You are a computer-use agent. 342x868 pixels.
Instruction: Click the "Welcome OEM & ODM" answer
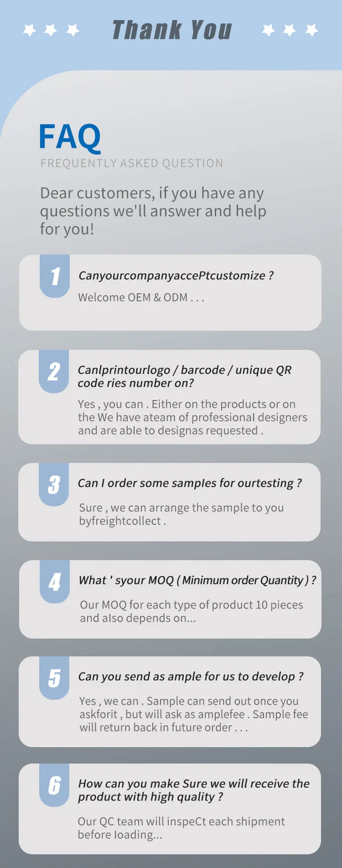click(x=141, y=297)
